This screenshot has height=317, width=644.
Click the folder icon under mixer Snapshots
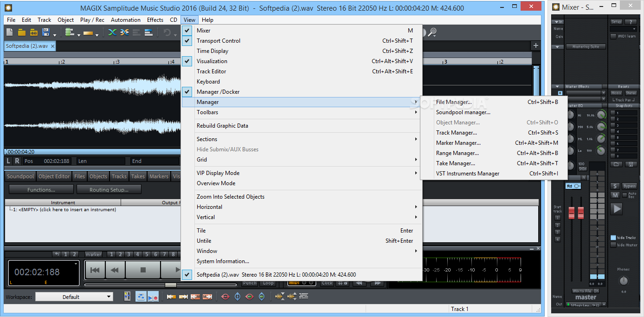[x=616, y=164]
